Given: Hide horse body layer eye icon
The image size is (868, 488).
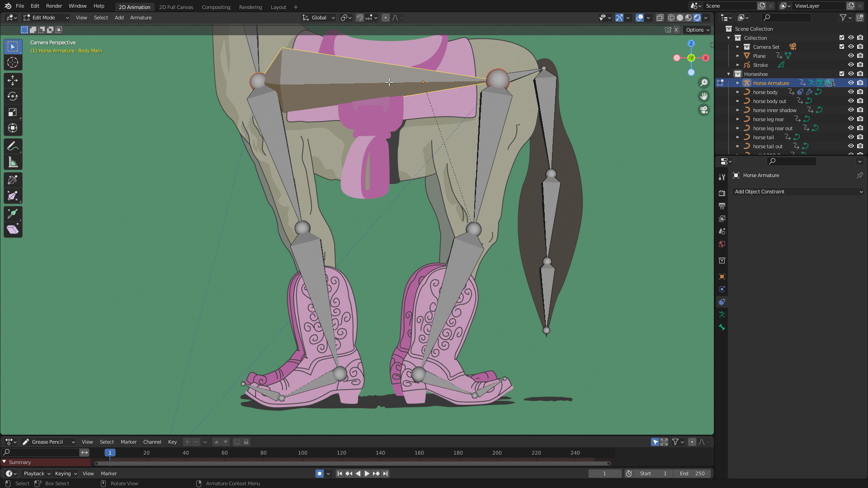Looking at the screenshot, I should tap(851, 92).
